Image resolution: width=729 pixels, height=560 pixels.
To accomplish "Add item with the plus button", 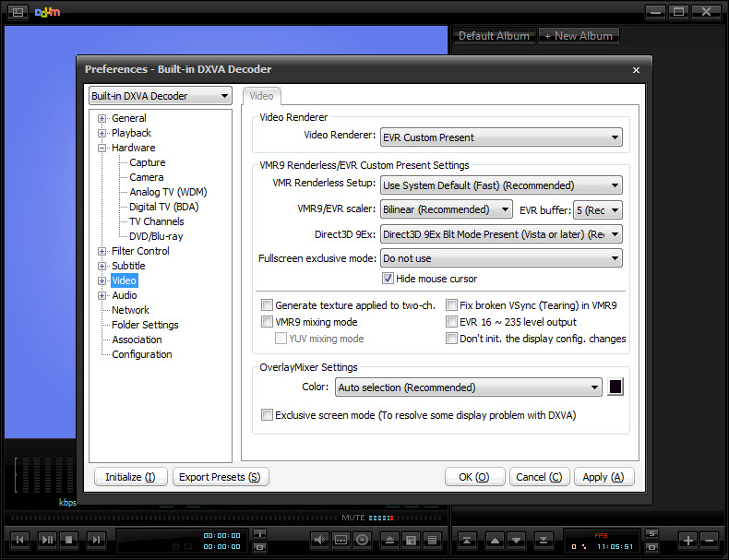I will click(x=687, y=540).
